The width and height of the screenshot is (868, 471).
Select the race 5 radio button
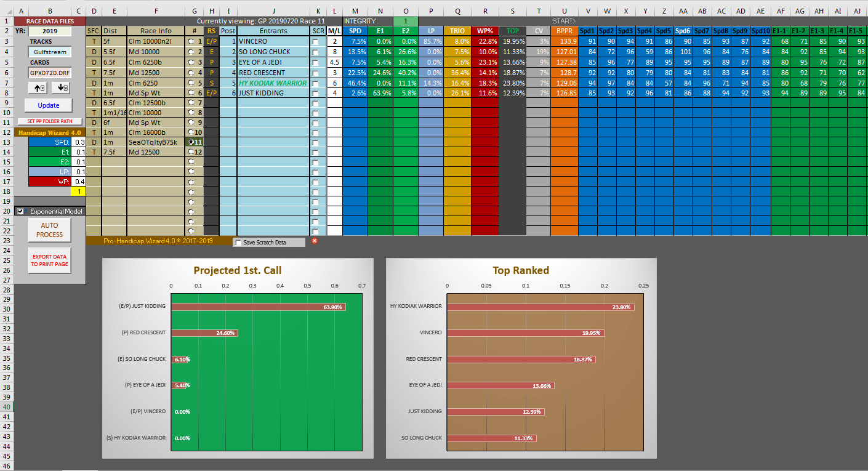(x=191, y=83)
